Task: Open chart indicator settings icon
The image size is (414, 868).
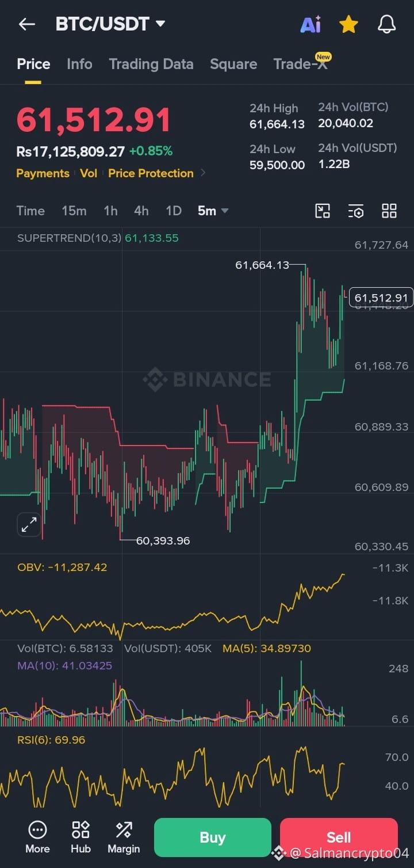Action: click(x=356, y=211)
